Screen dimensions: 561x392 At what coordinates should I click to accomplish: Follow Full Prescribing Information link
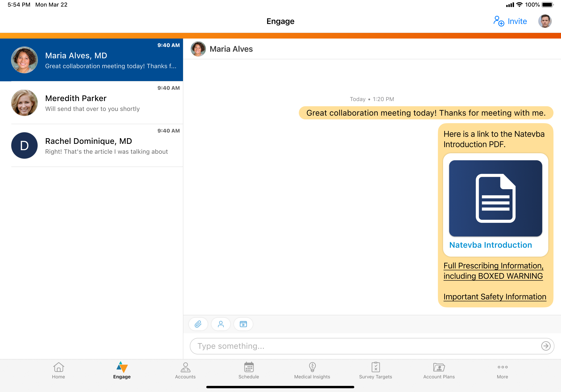click(493, 271)
